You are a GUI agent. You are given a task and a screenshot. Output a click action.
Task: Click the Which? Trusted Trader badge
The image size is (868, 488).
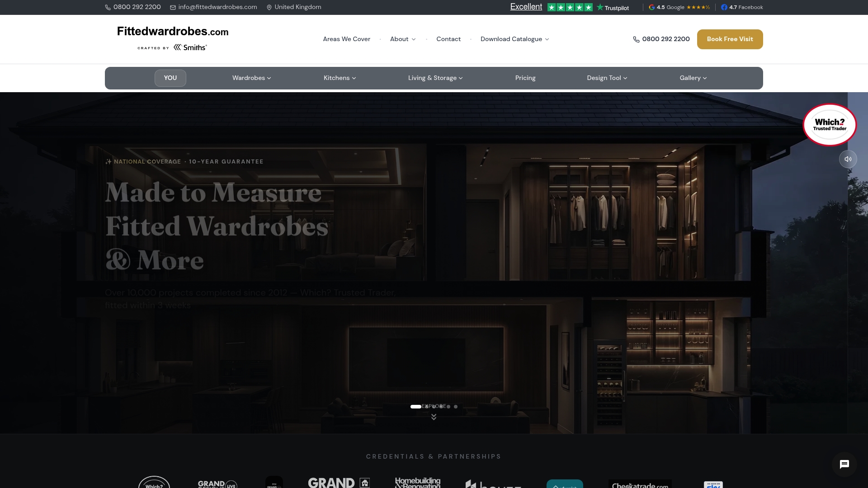[830, 125]
